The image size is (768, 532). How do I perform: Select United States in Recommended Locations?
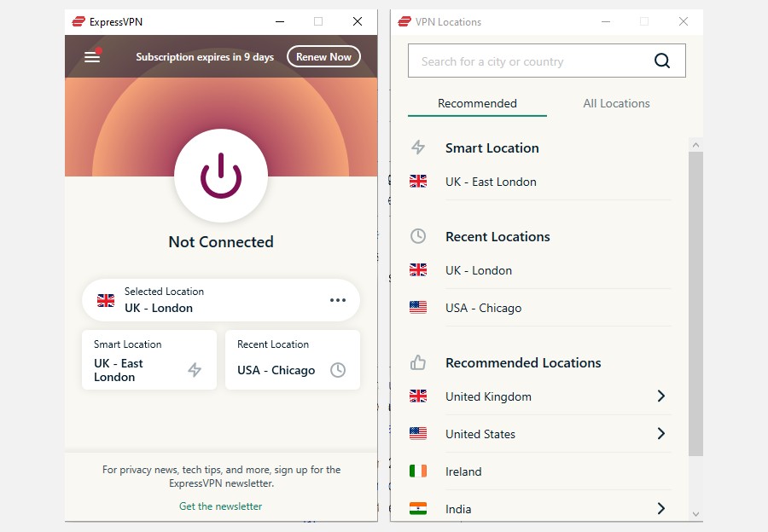tap(540, 434)
